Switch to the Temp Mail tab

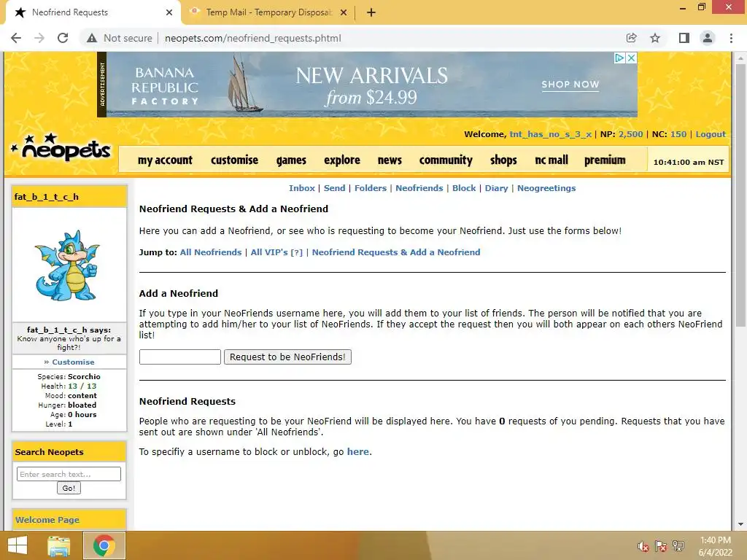click(x=268, y=12)
